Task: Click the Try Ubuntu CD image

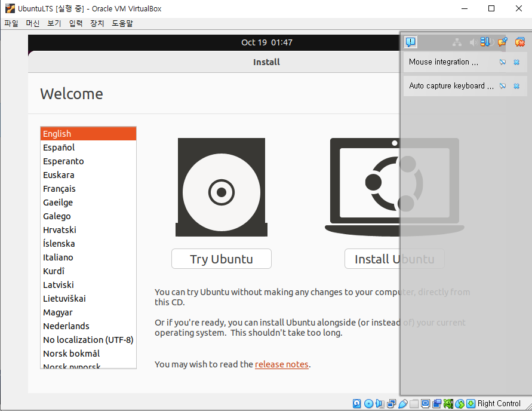Action: pos(222,187)
